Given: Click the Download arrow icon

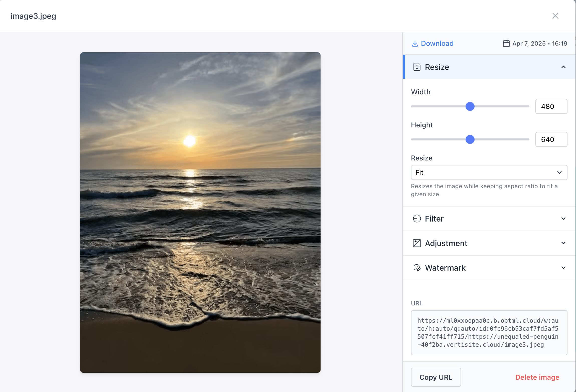Looking at the screenshot, I should click(415, 44).
